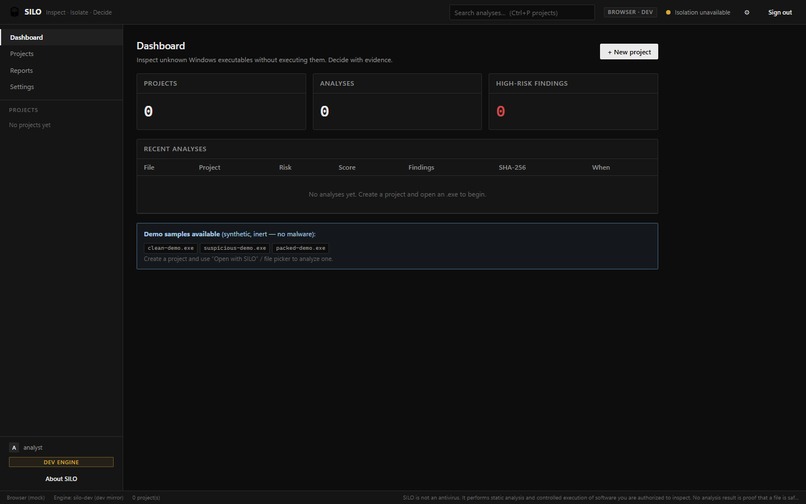Click the Findings column header
Image resolution: width=806 pixels, height=504 pixels.
[421, 167]
